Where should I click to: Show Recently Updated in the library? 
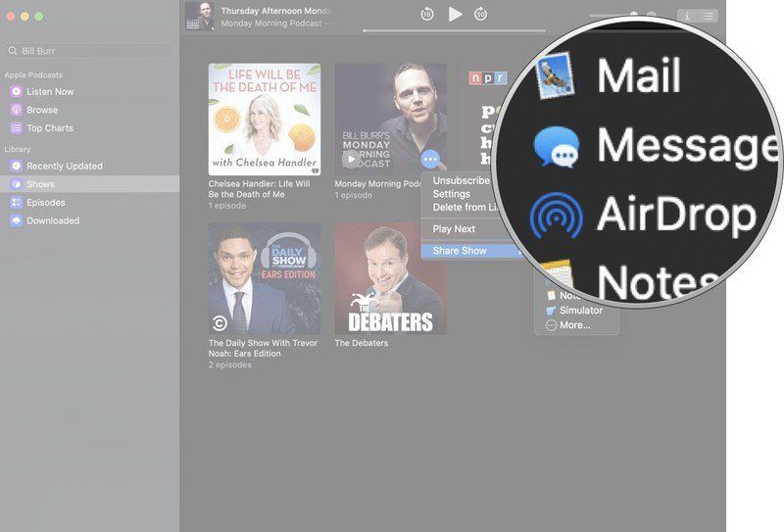[x=64, y=166]
